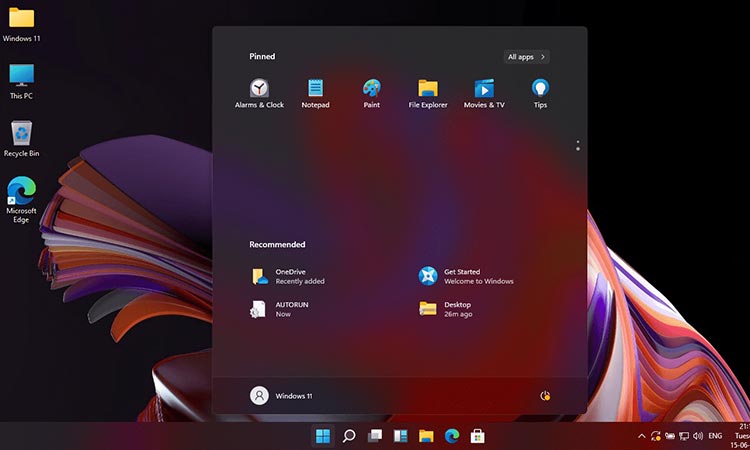The height and width of the screenshot is (450, 750).
Task: Click the All apps button
Action: 526,57
